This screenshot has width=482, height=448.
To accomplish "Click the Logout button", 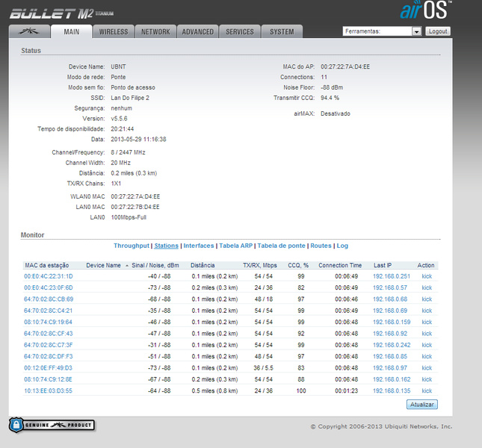I will tap(438, 31).
